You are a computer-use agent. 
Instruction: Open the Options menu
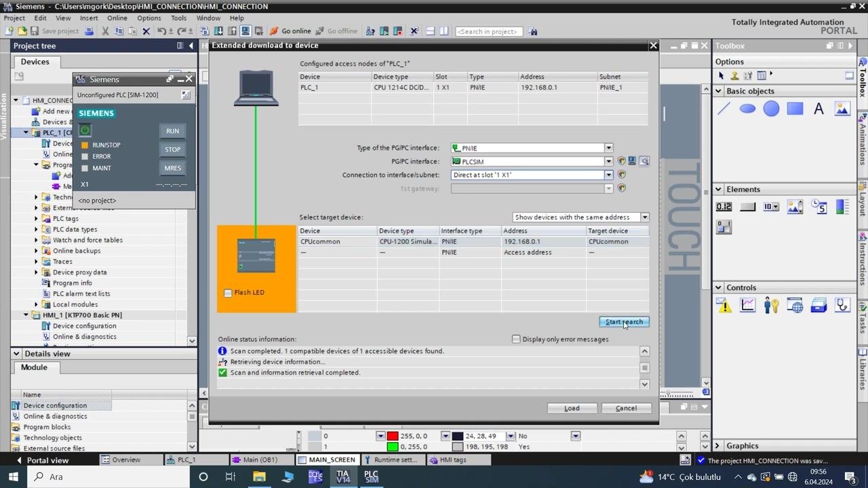pos(149,18)
